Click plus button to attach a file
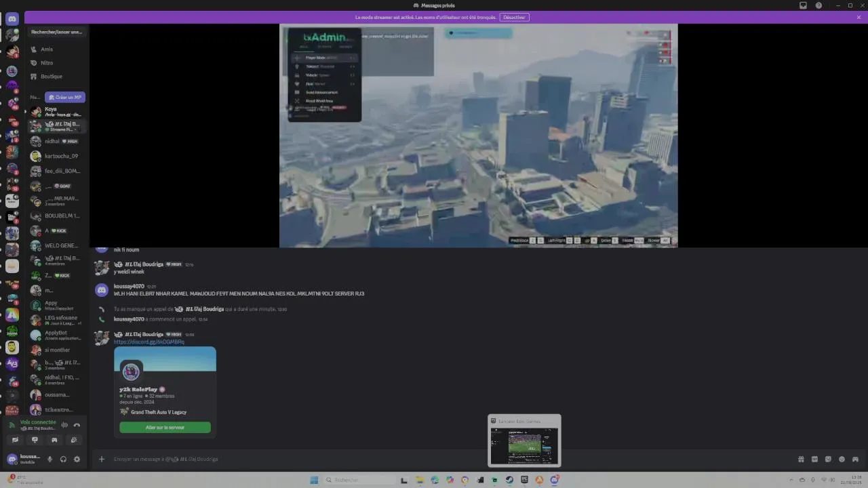Screen dimensions: 868x488 pos(102,459)
